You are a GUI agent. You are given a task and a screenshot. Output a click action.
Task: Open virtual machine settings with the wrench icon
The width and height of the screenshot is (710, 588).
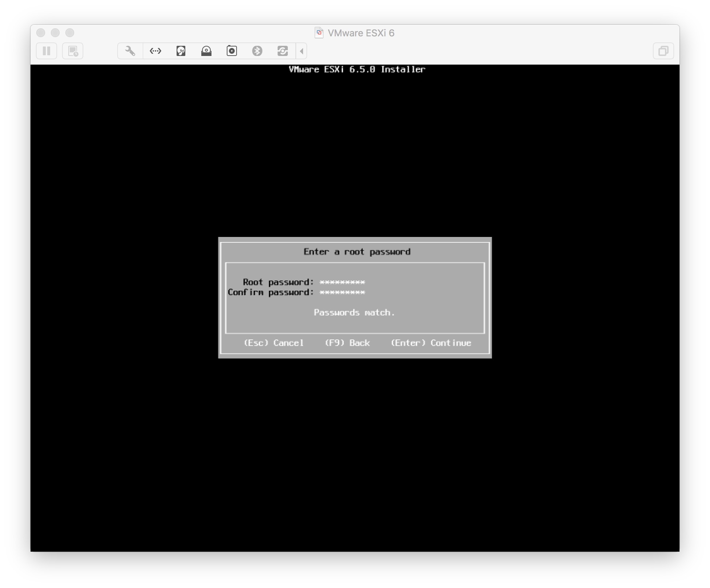coord(130,51)
